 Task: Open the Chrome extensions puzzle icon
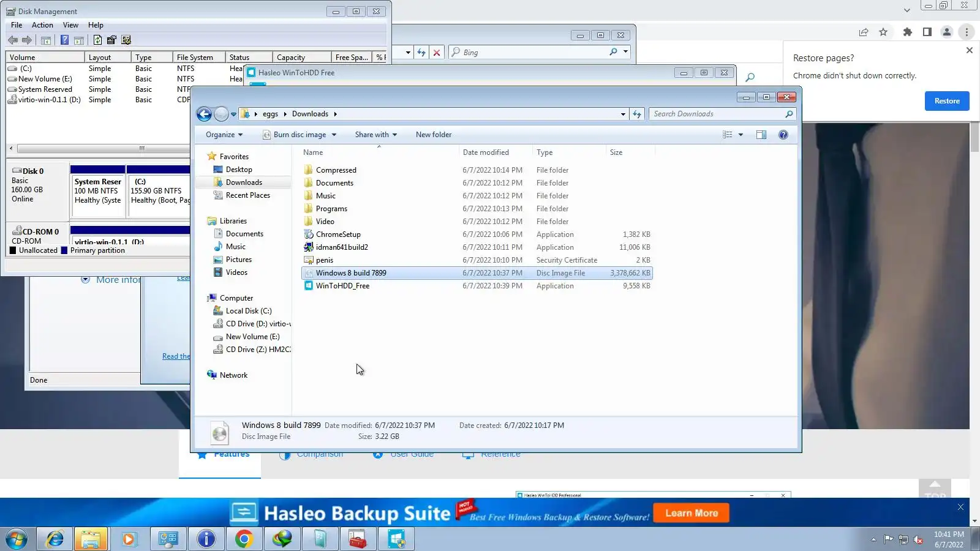coord(908,32)
